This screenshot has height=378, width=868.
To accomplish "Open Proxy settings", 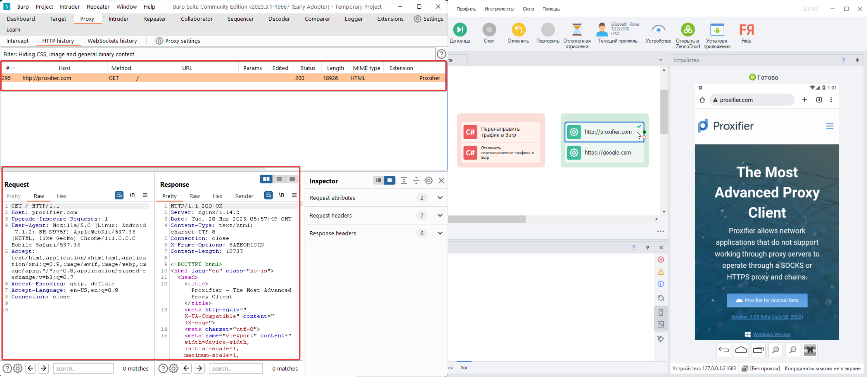I will tap(178, 41).
